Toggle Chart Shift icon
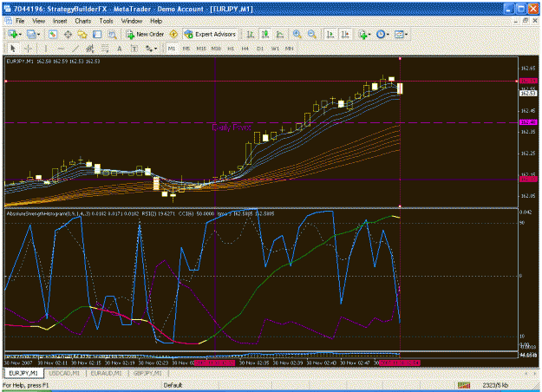The image size is (542, 392). [345, 34]
